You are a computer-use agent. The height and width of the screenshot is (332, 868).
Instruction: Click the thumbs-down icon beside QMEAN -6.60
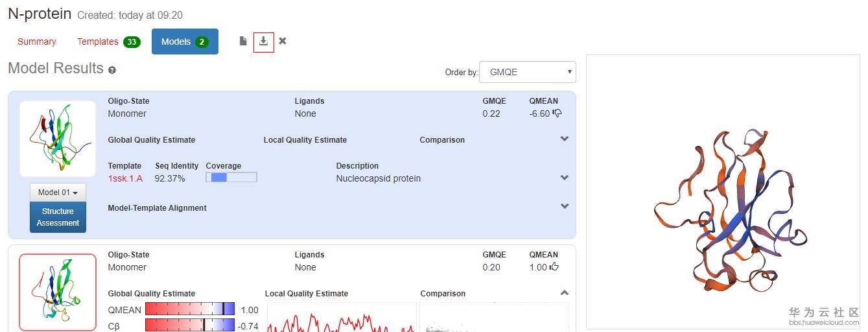557,113
